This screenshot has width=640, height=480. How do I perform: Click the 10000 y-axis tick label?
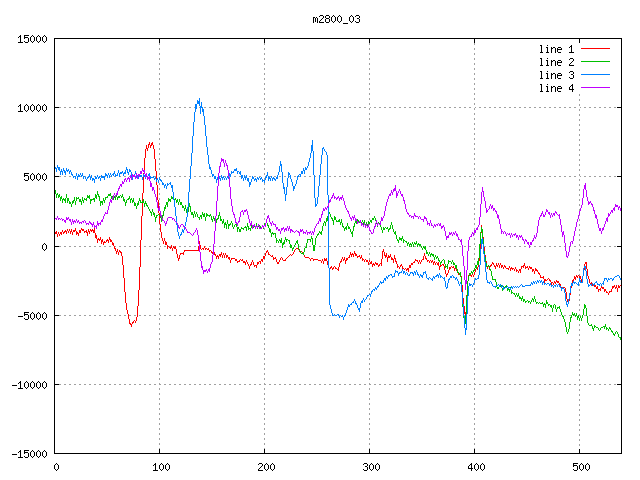[x=30, y=108]
